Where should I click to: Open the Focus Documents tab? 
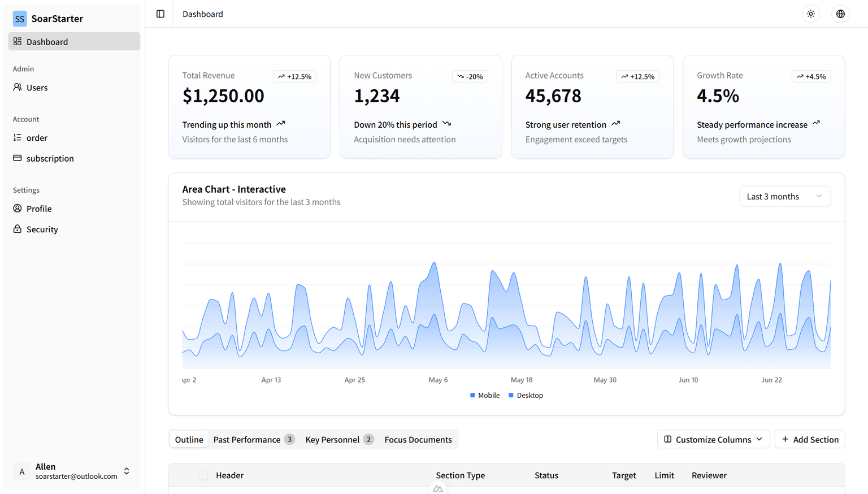click(x=418, y=440)
